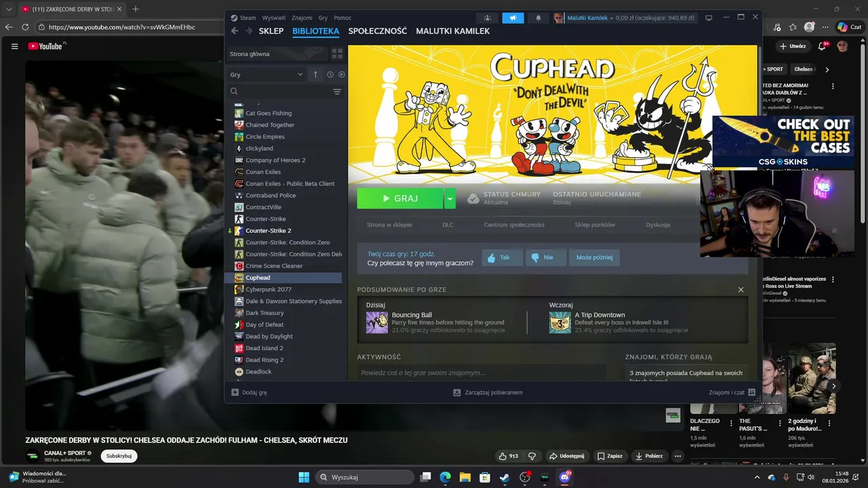Click Pobierz download button on YouTube
The image size is (868, 488).
[x=649, y=456]
